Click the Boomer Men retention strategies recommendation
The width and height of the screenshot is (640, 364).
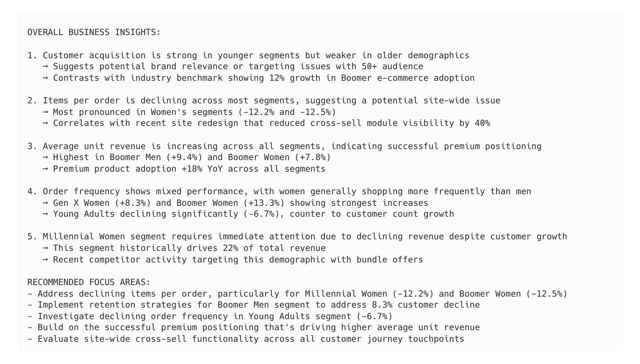[253, 305]
